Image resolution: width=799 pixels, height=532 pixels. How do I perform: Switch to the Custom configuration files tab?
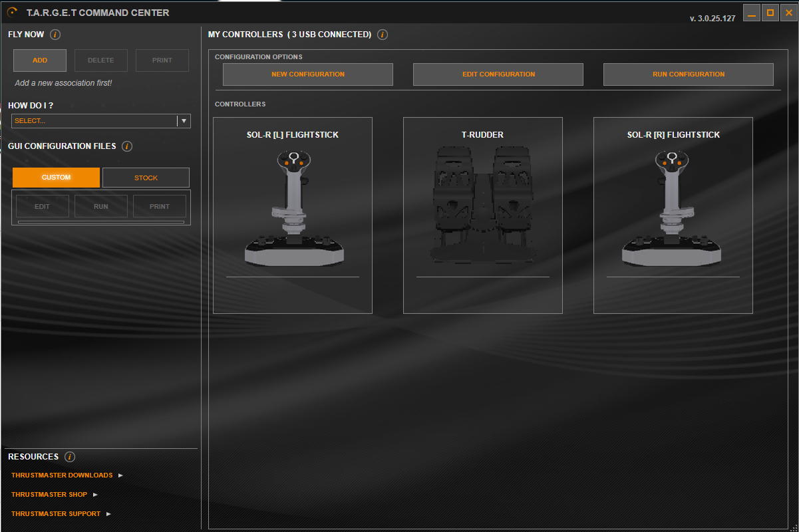[x=56, y=178]
